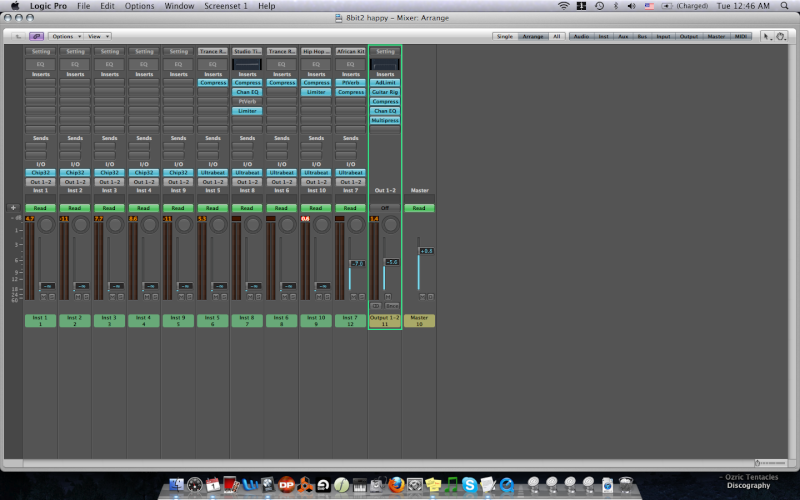Switch mixer to All view
The width and height of the screenshot is (800, 500).
(557, 36)
